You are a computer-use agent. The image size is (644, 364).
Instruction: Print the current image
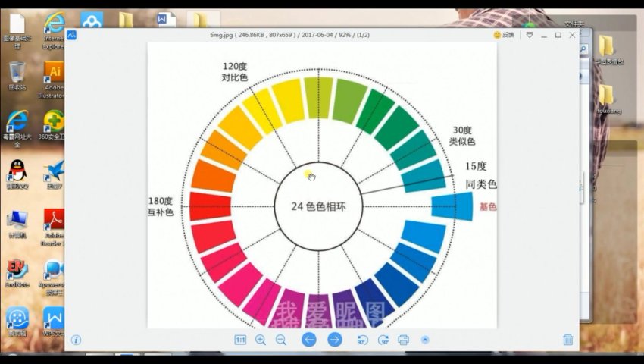click(404, 340)
